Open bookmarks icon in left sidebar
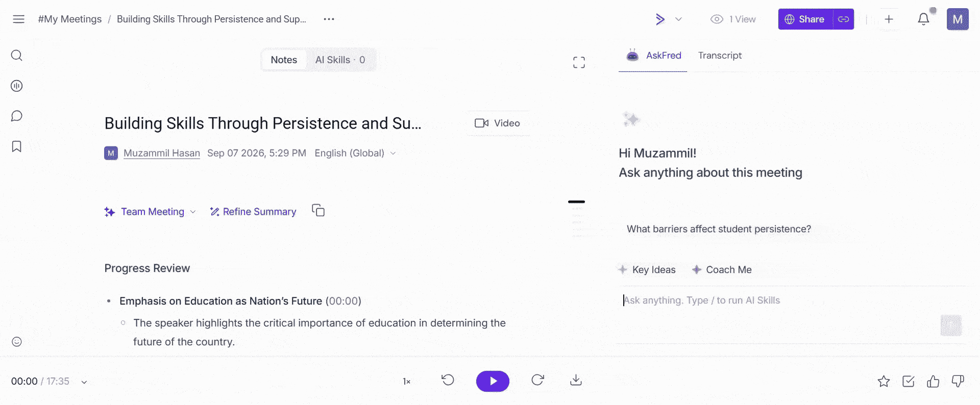The image size is (980, 405). pos(17,146)
